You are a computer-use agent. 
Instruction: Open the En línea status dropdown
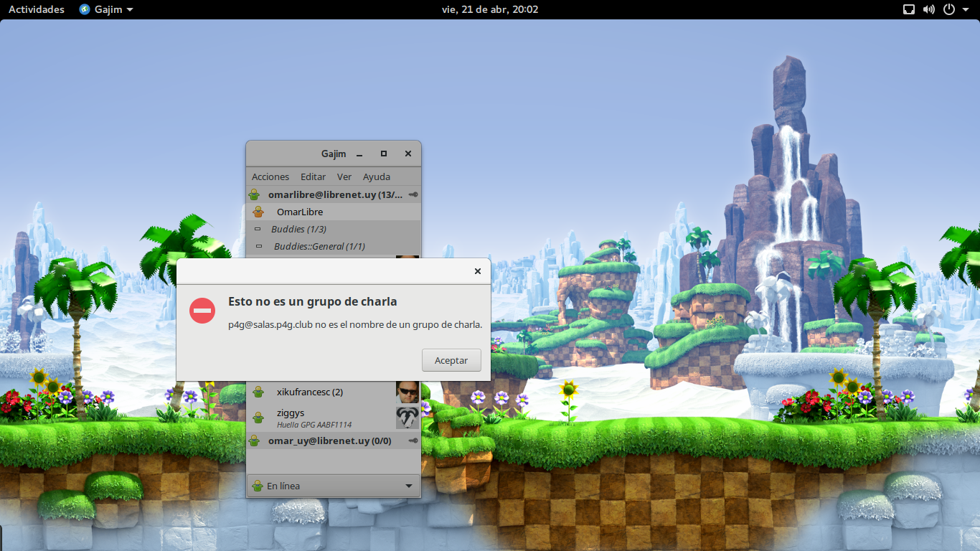[334, 486]
